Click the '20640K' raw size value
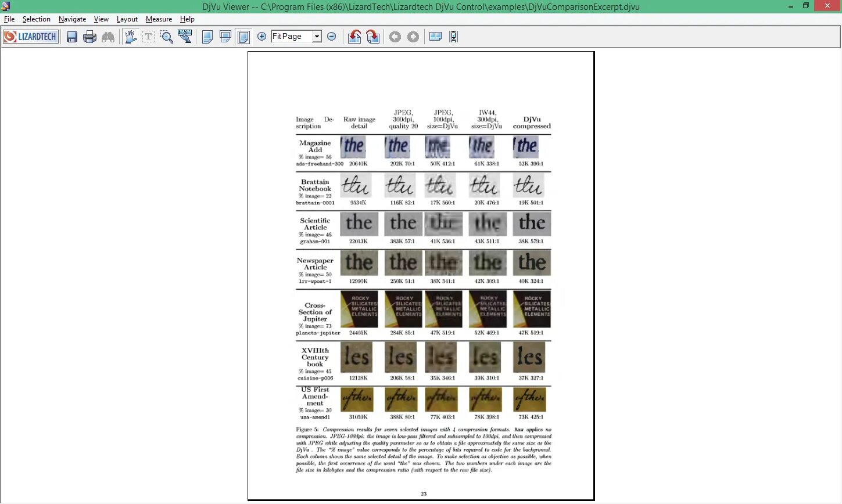 (x=358, y=164)
